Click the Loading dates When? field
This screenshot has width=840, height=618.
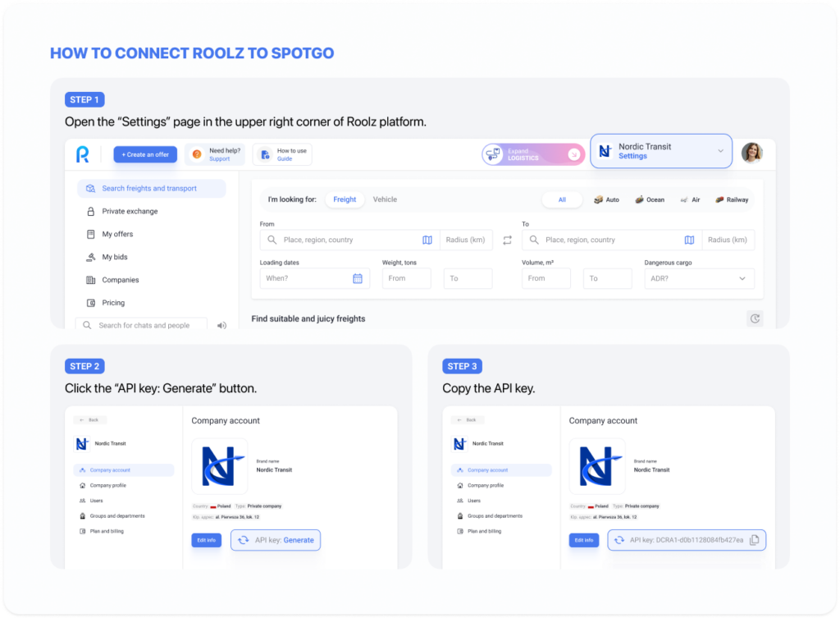click(x=315, y=278)
